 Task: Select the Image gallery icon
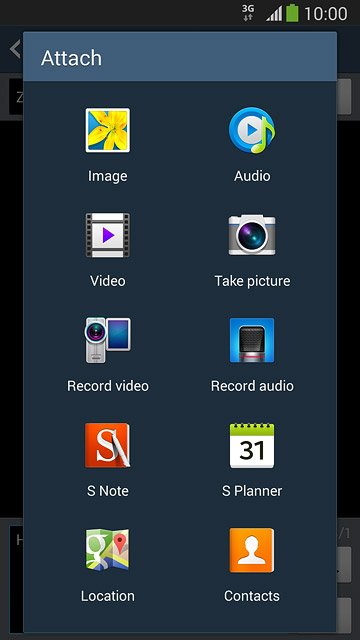click(x=108, y=130)
